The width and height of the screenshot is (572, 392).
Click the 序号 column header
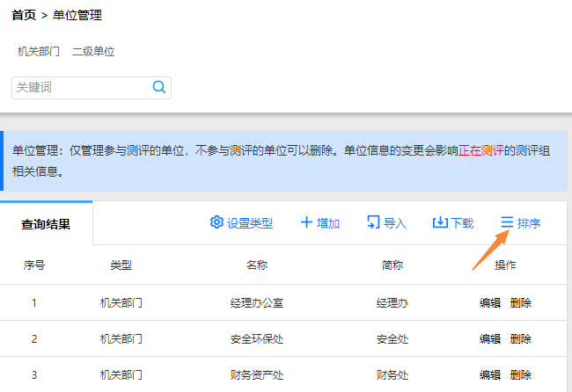[x=34, y=265]
